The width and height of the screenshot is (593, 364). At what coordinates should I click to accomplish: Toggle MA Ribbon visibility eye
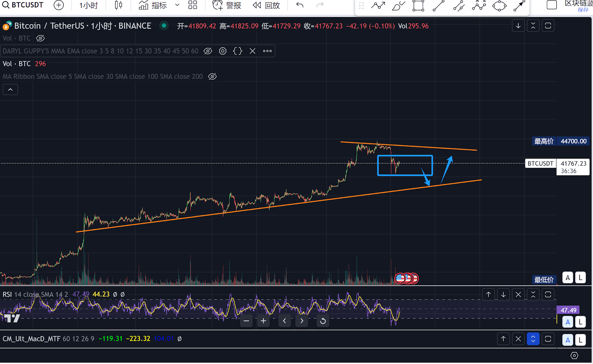point(212,77)
